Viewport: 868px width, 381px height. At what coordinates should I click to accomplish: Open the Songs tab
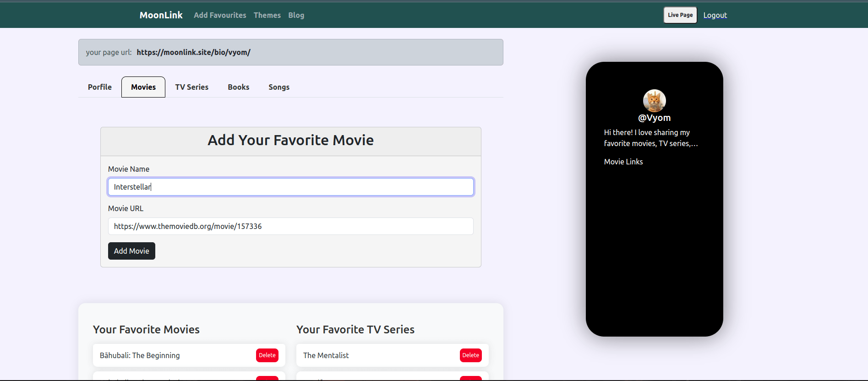[x=278, y=87]
